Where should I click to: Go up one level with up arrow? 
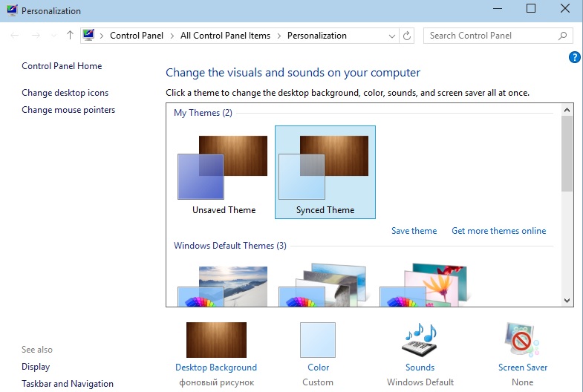70,36
